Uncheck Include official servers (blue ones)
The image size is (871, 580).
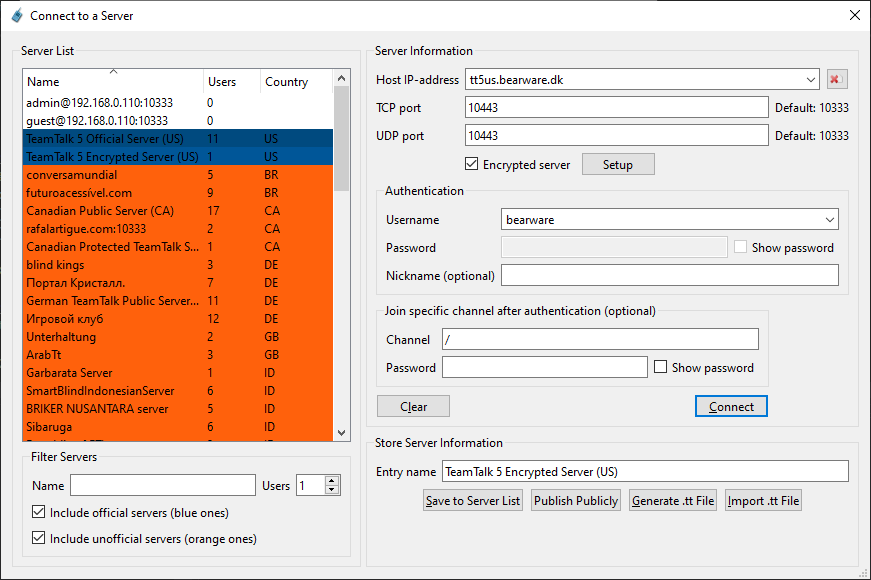point(38,513)
